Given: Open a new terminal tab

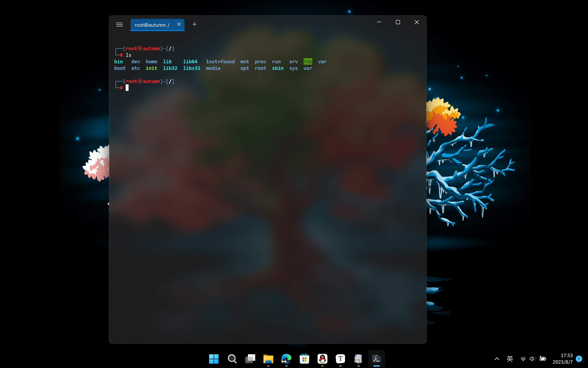Looking at the screenshot, I should [194, 24].
